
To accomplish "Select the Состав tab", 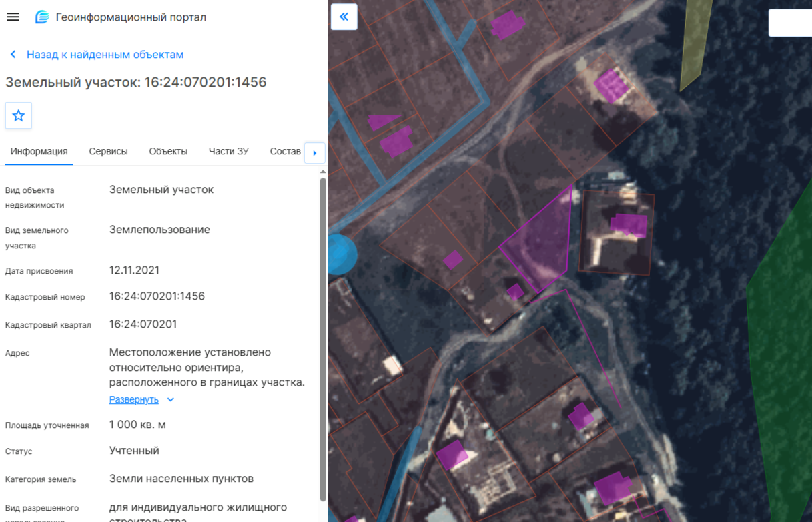I will (x=286, y=152).
